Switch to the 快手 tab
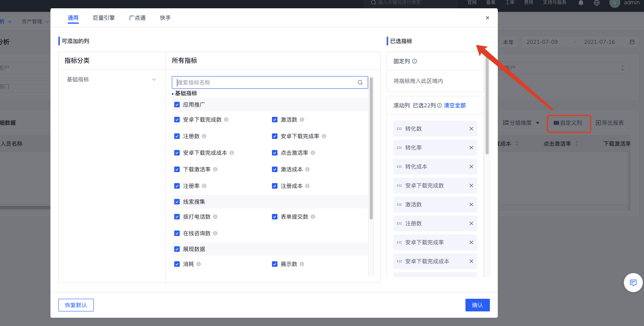This screenshot has height=326, width=644. pos(166,18)
